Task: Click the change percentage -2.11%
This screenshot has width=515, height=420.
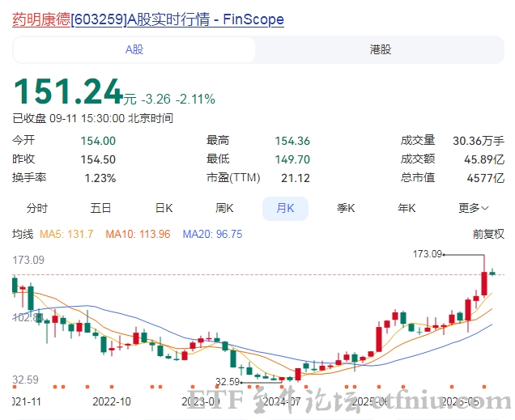Action: [x=195, y=99]
